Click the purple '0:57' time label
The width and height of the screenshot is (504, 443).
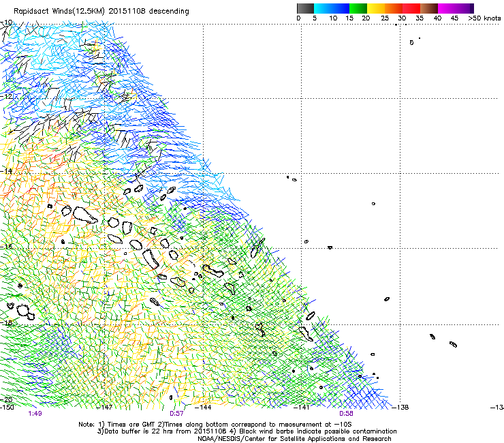[x=176, y=414]
